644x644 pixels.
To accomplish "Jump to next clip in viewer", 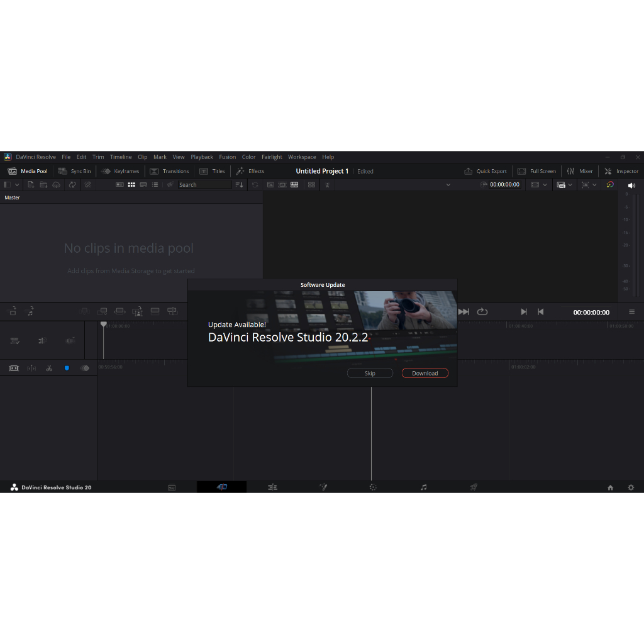I will [524, 312].
